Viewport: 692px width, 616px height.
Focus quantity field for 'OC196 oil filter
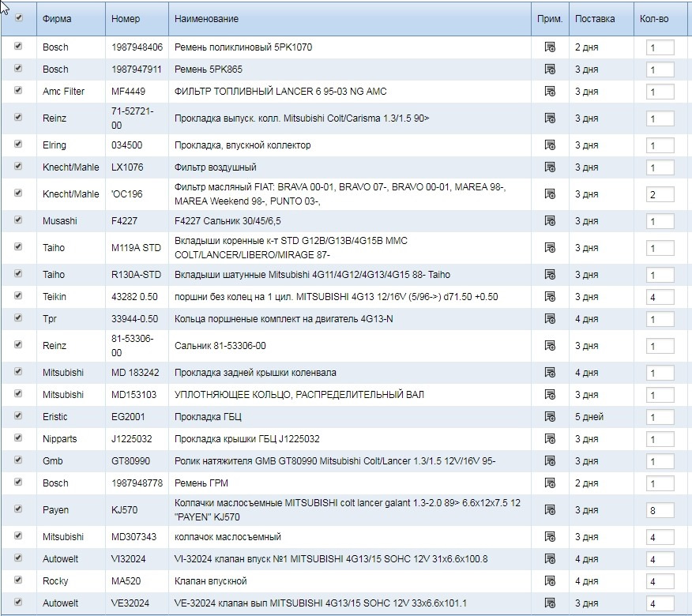(x=660, y=194)
